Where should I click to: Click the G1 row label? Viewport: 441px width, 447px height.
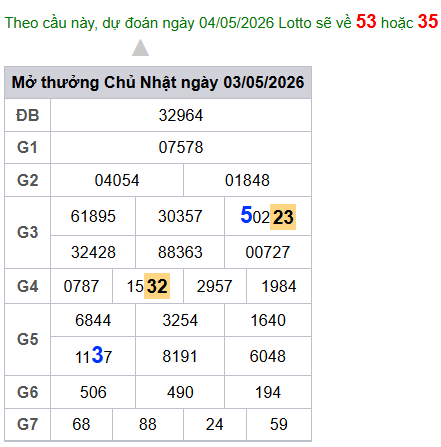point(27,147)
